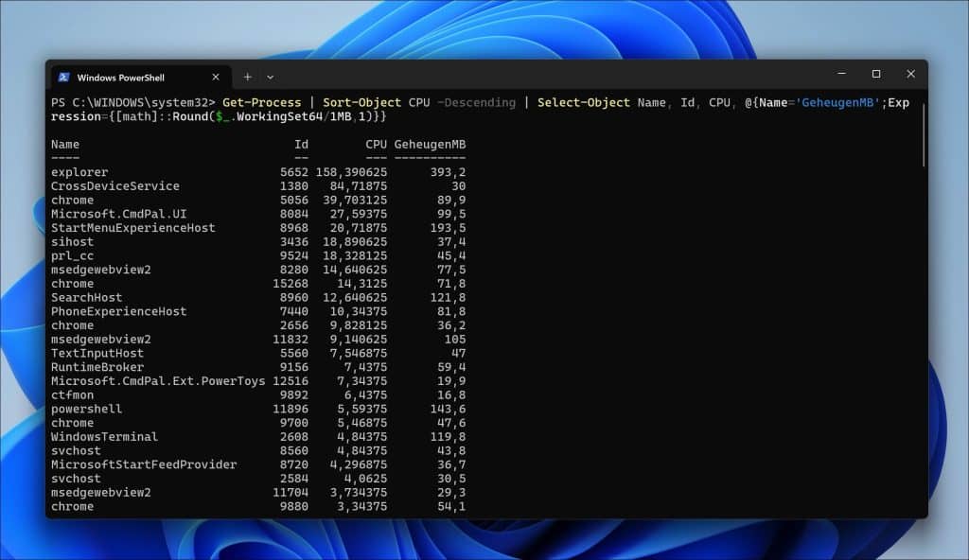Click chrome Id value 9700

(x=294, y=423)
